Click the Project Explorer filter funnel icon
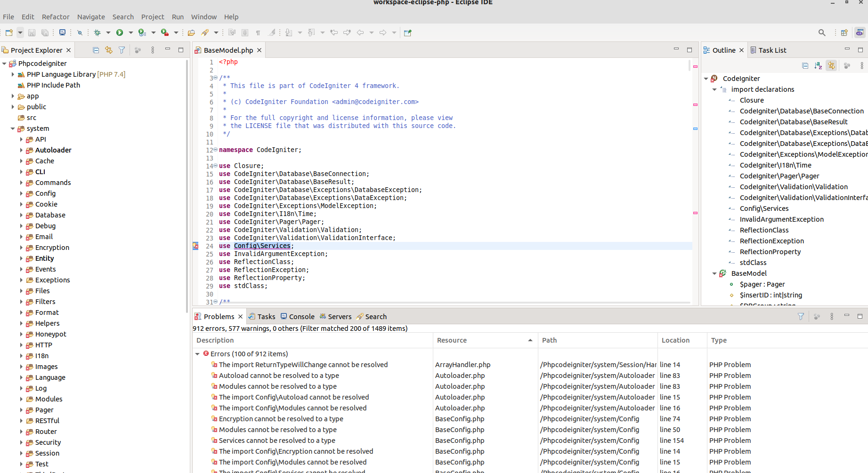This screenshot has height=473, width=868. 122,50
